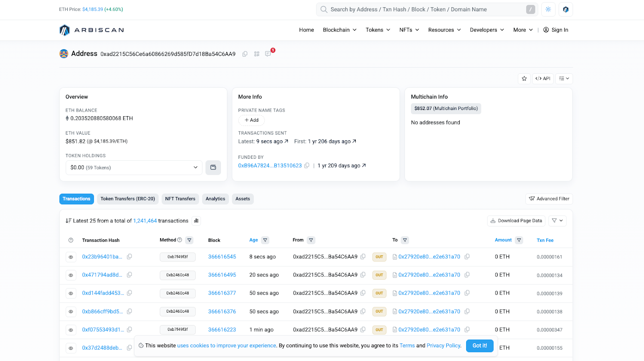Viewport: 644px width, 361px height.
Task: Open the Tokens menu
Action: coord(378,30)
